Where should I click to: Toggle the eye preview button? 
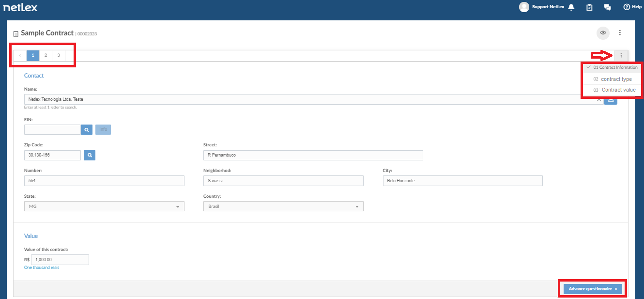[x=603, y=33]
